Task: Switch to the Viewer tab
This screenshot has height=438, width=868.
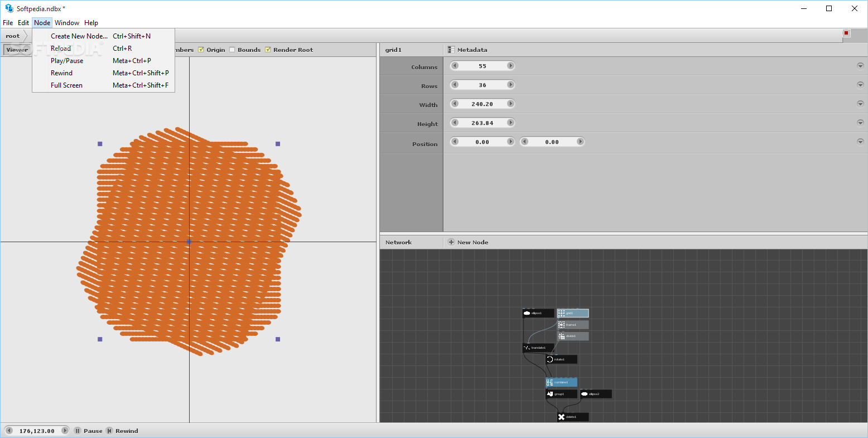Action: pyautogui.click(x=17, y=50)
